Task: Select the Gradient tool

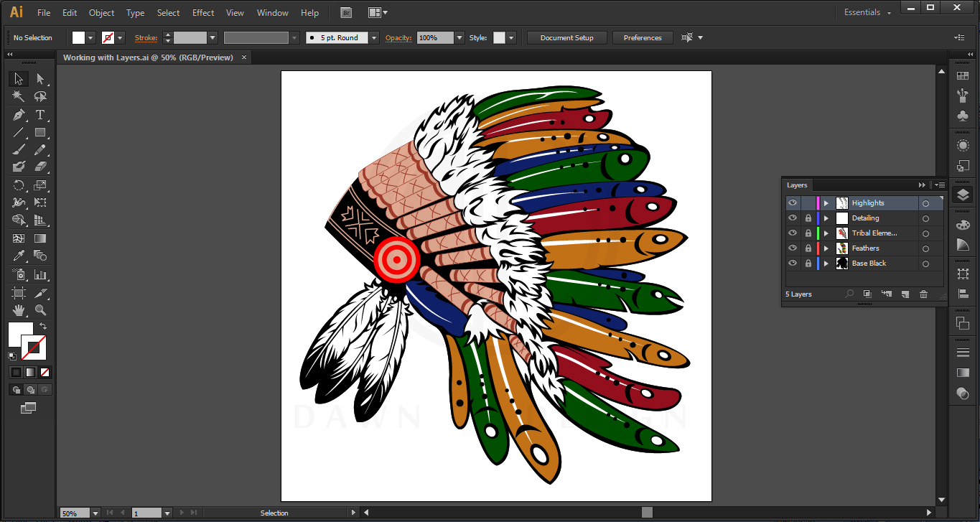Action: coord(40,238)
